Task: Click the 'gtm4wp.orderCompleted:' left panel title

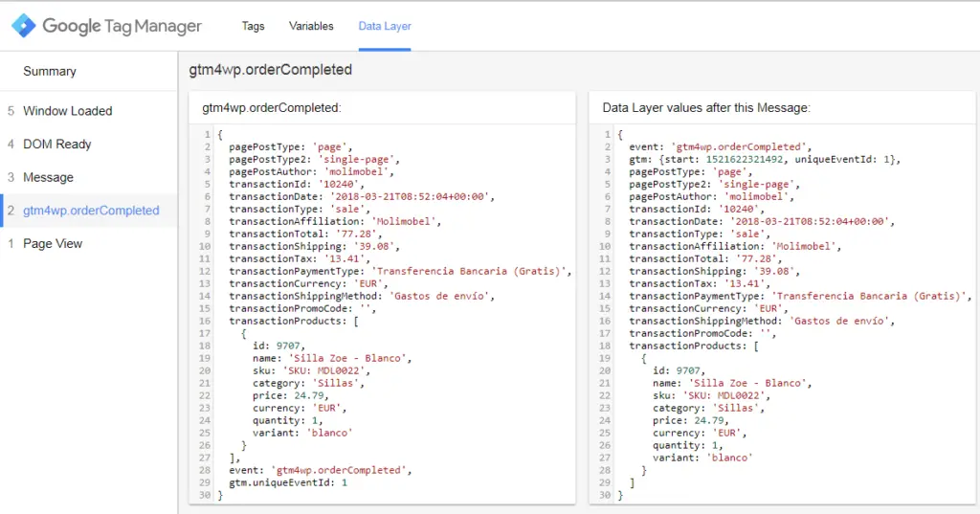Action: pos(271,108)
